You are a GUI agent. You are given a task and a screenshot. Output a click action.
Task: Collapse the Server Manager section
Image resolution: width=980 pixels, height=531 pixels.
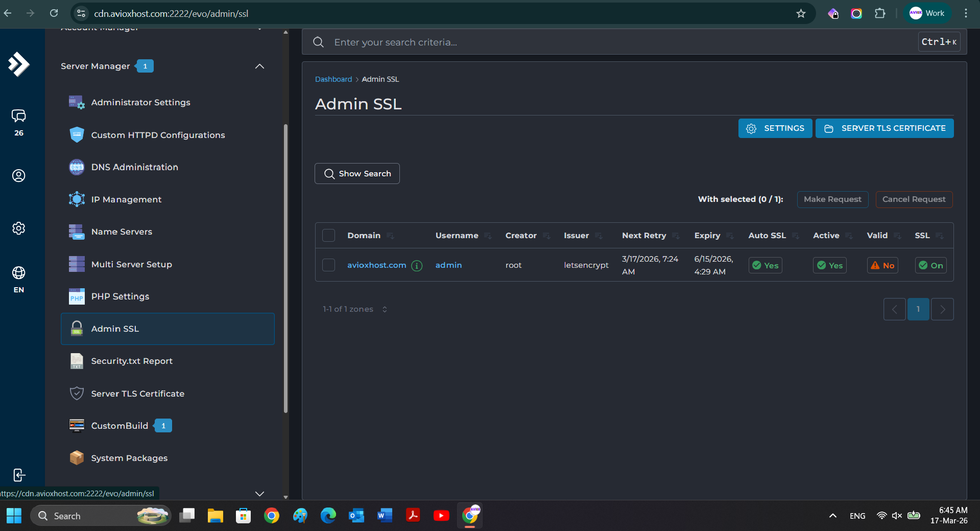[259, 66]
